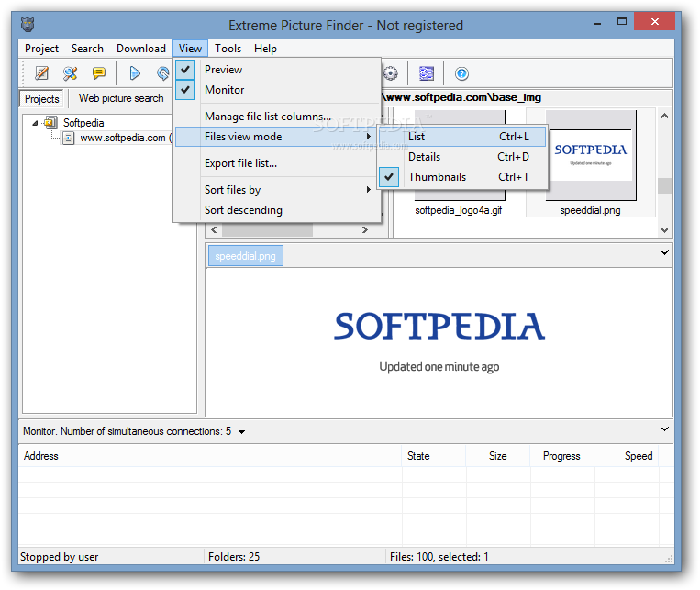Open the Help menu
Screen dimensions: 700x590
(x=265, y=49)
